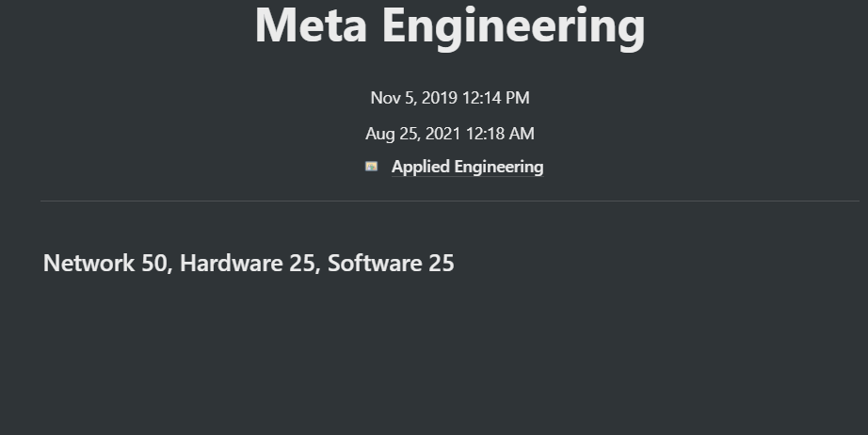868x435 pixels.
Task: Open the Applied Engineering page link
Action: (x=467, y=167)
